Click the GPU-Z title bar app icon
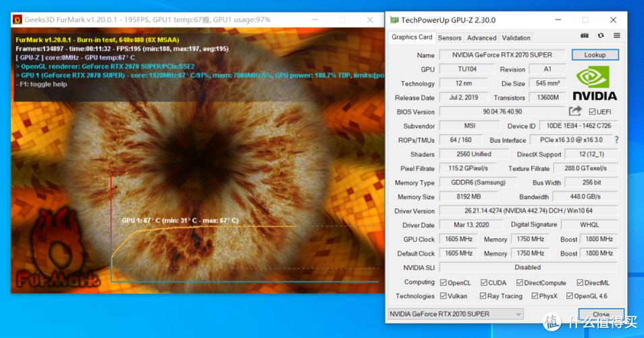This screenshot has width=644, height=338. coord(394,20)
